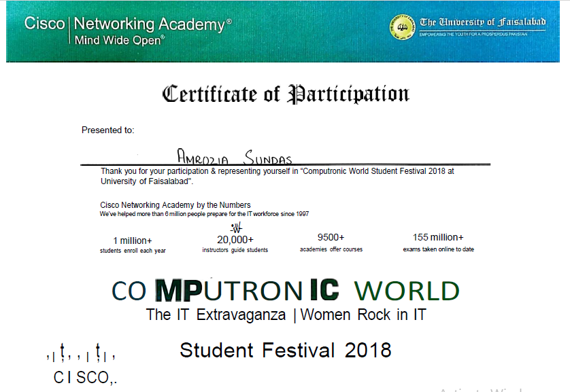Click the 'CISCO' wordmark at the bottom
Viewport: 570px width, 392px height.
pos(85,378)
